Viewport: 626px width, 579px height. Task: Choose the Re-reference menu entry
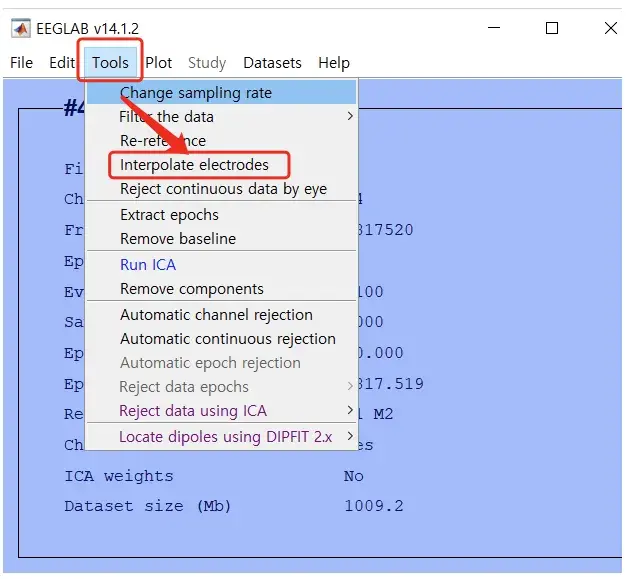[163, 141]
